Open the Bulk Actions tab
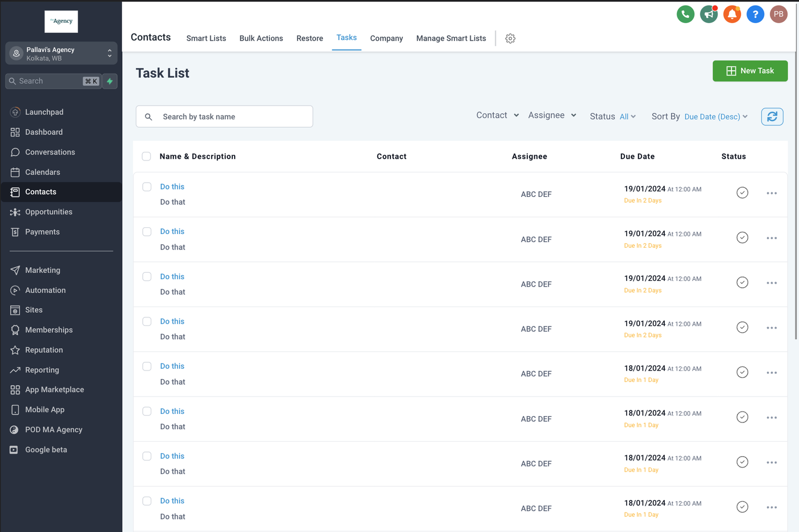The width and height of the screenshot is (799, 532). pos(261,38)
